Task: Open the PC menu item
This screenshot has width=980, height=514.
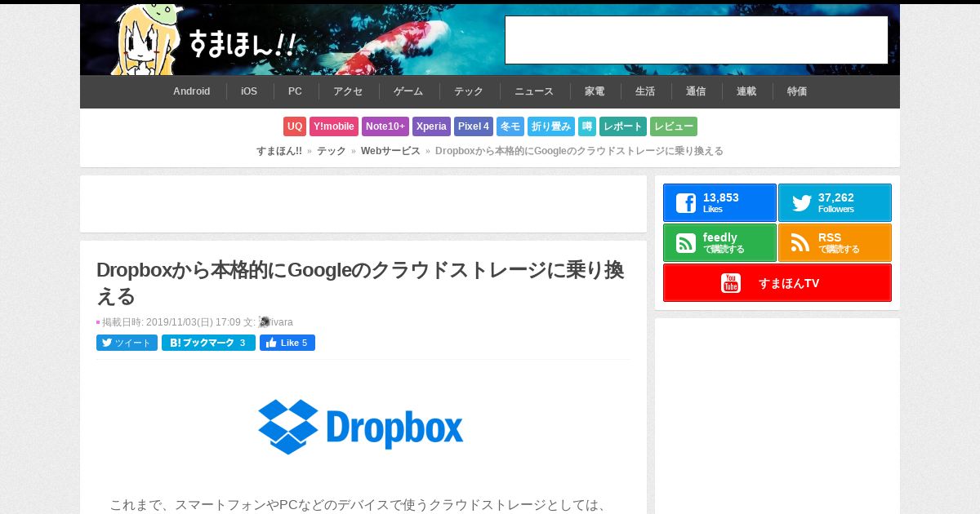Action: click(295, 91)
